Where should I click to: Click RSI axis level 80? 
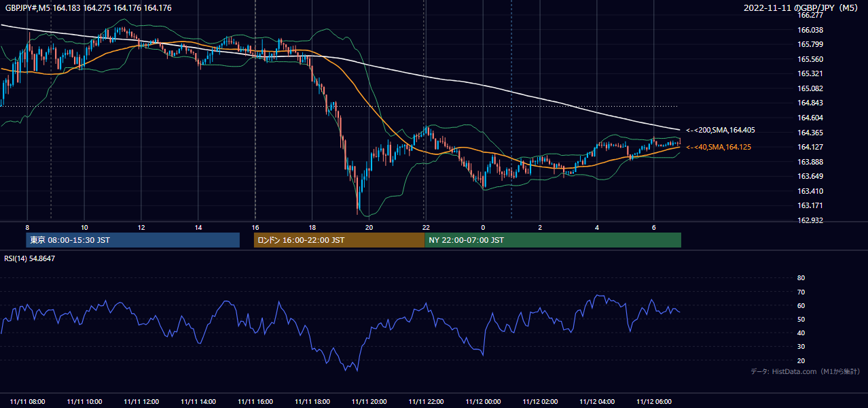click(801, 278)
